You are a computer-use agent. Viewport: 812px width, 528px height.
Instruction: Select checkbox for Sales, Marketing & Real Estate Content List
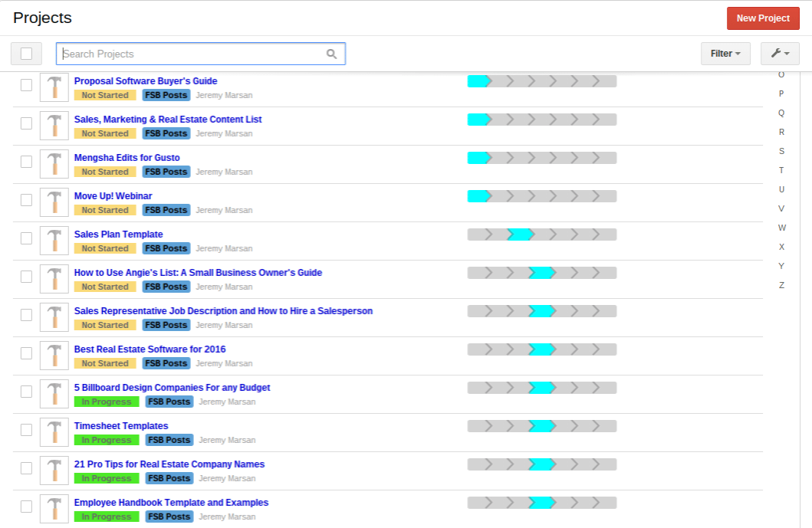(x=26, y=123)
